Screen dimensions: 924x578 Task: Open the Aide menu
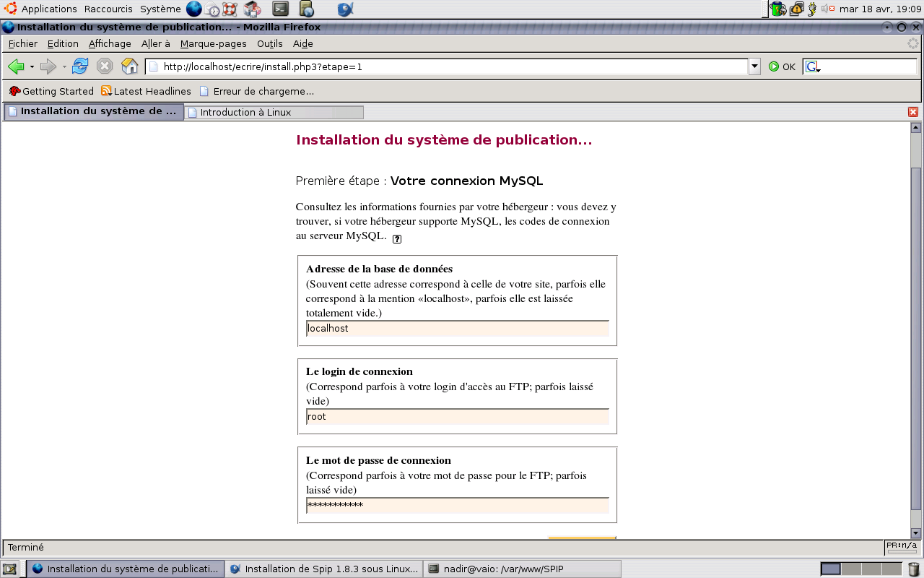pos(303,43)
